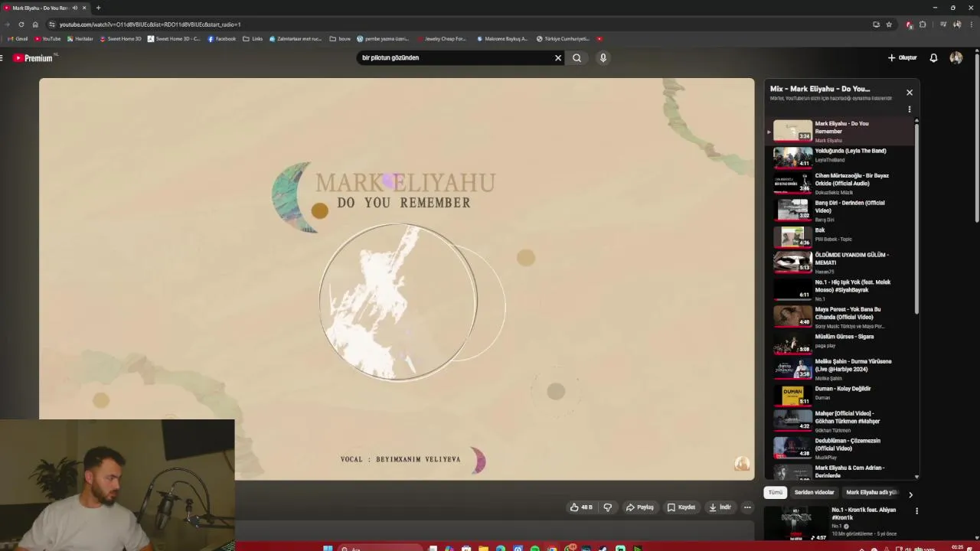Open a new Chrome tab

pos(98,8)
